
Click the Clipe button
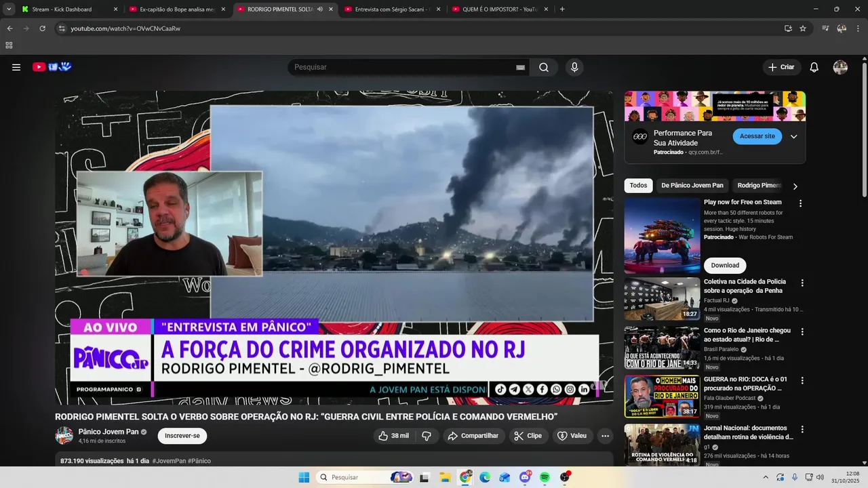tap(528, 436)
